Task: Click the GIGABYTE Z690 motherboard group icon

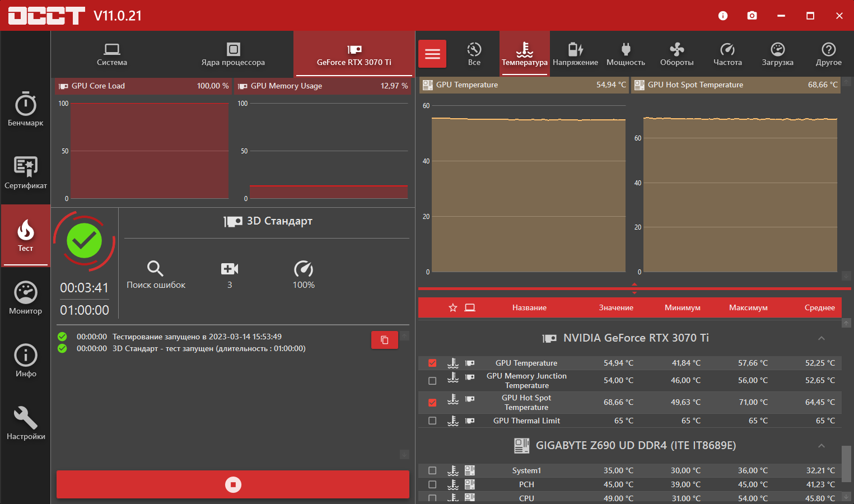Action: coord(522,446)
